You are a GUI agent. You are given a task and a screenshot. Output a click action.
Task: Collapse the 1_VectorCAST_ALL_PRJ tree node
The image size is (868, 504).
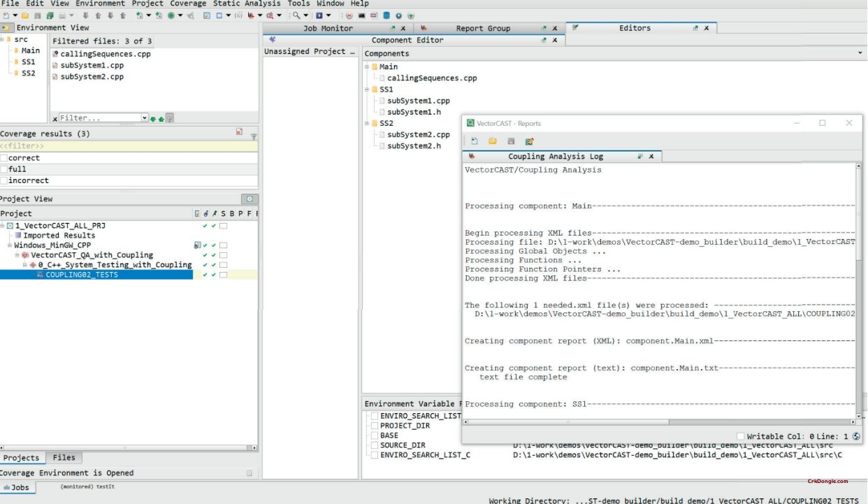(x=2, y=226)
